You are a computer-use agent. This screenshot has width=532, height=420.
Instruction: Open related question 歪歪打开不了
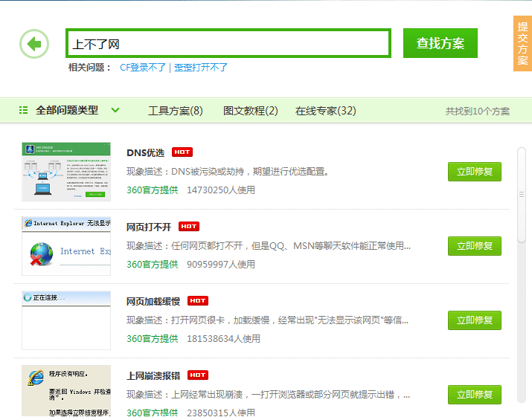[201, 68]
